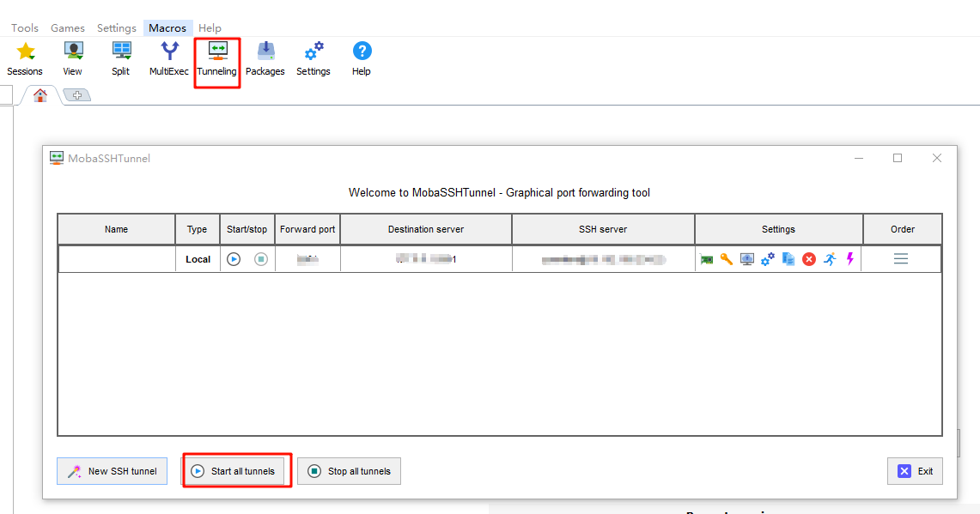
Task: Click the purple lightning bolt icon
Action: [850, 259]
